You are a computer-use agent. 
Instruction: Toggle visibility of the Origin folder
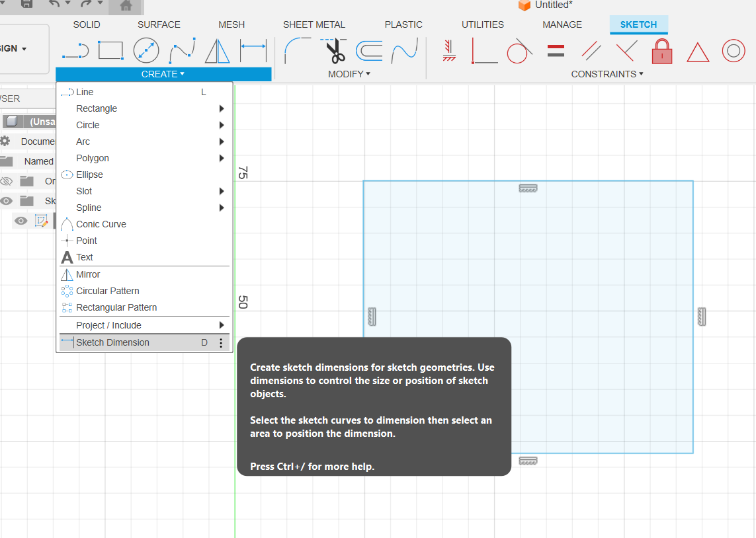pyautogui.click(x=6, y=181)
